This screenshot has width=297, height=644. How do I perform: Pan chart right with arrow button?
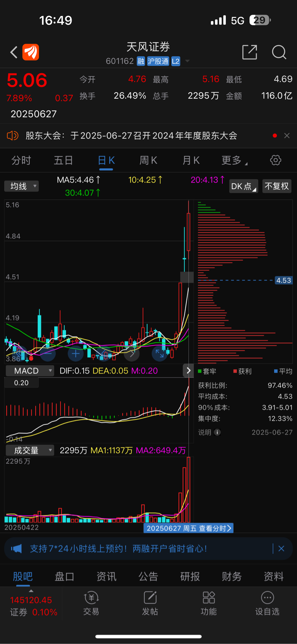(x=132, y=353)
